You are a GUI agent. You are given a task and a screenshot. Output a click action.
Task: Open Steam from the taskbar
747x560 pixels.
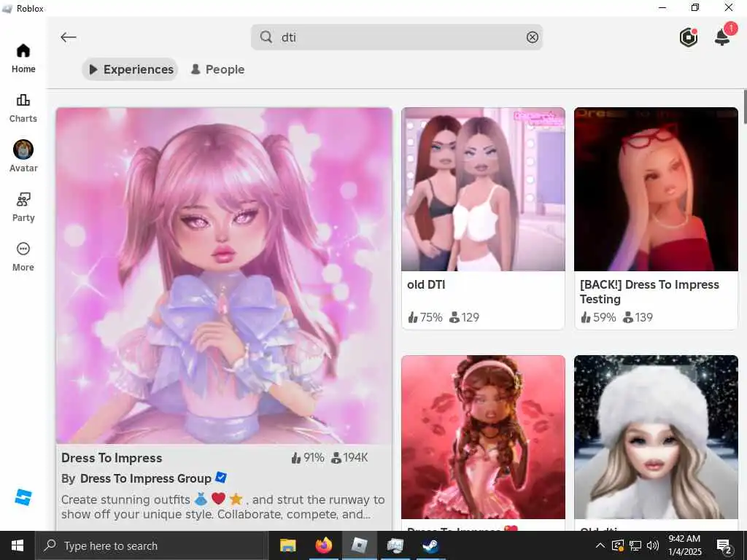(430, 545)
